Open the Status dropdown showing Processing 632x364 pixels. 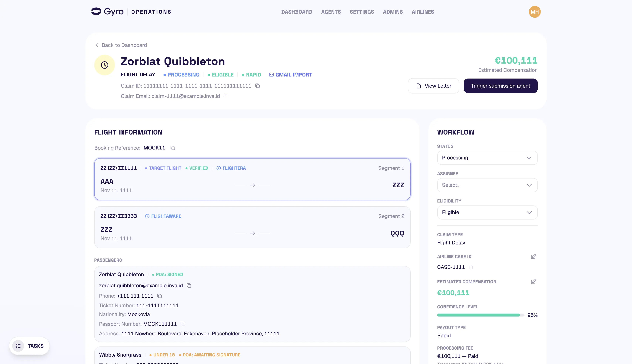(x=487, y=158)
